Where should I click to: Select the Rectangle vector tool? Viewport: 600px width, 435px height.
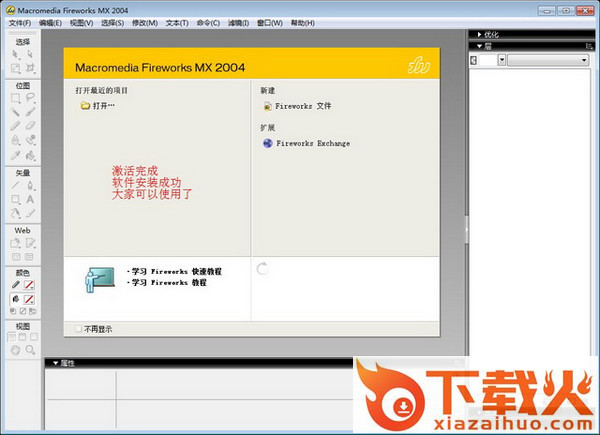[15, 199]
